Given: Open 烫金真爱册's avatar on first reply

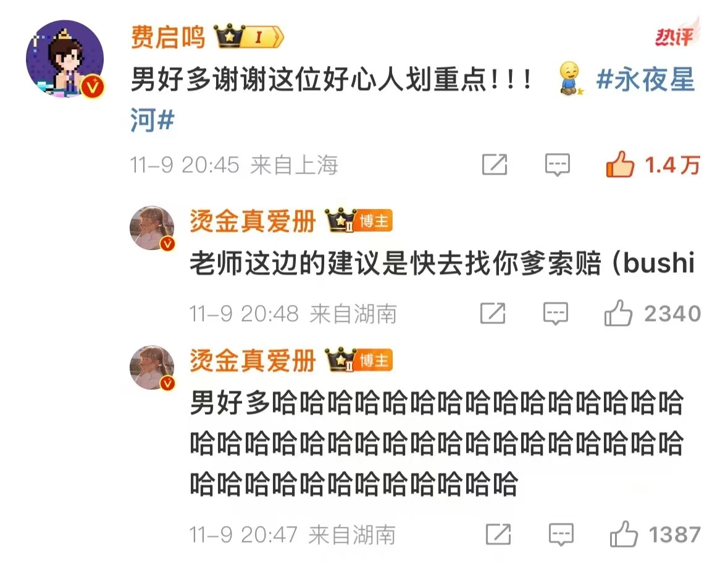Looking at the screenshot, I should click(x=152, y=228).
